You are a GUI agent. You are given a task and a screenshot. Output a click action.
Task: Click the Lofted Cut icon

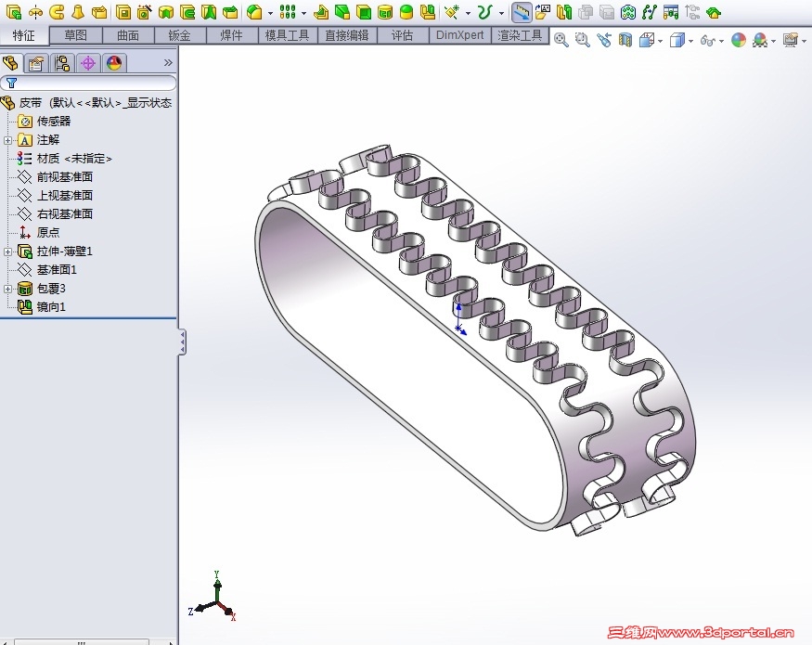209,12
